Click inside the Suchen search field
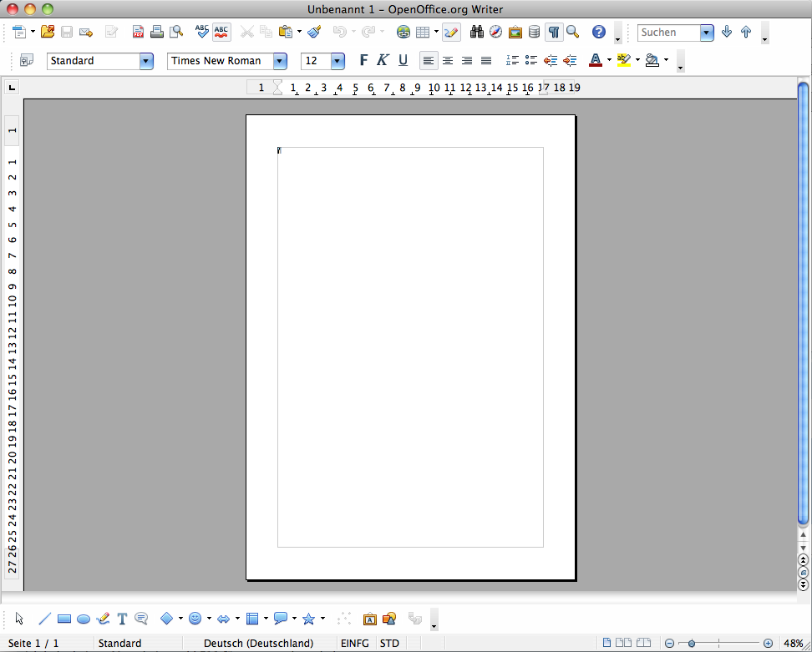Viewport: 812px width, 652px height. (x=668, y=32)
